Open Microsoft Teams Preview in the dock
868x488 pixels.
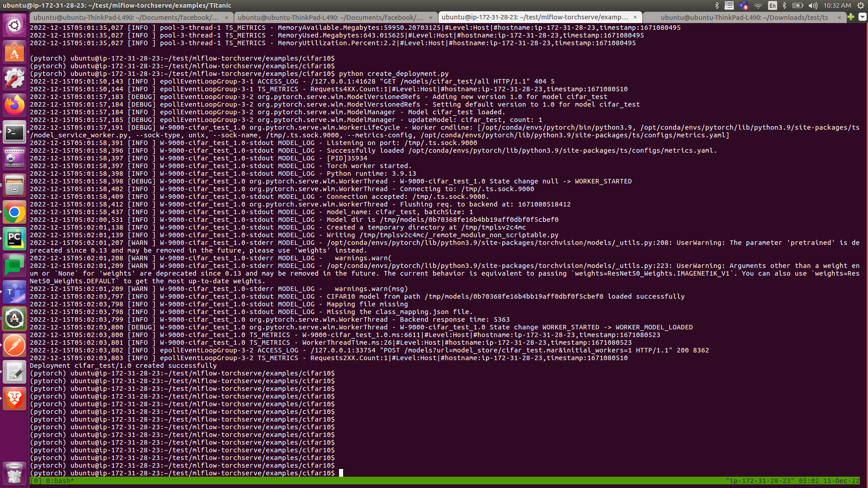[x=14, y=292]
